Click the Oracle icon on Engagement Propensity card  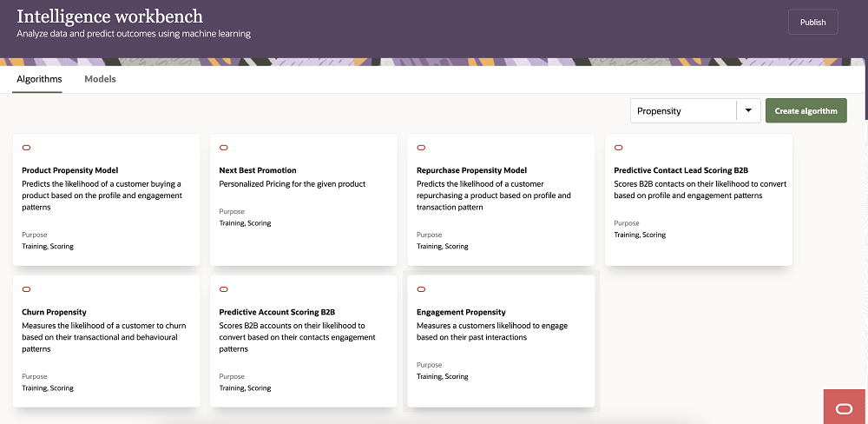422,289
